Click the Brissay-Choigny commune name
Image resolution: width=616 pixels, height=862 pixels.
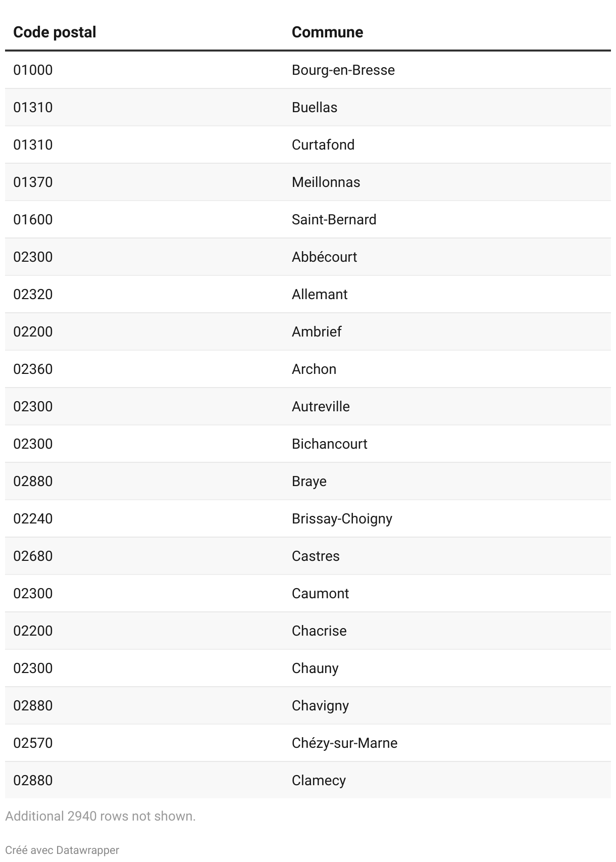(342, 518)
